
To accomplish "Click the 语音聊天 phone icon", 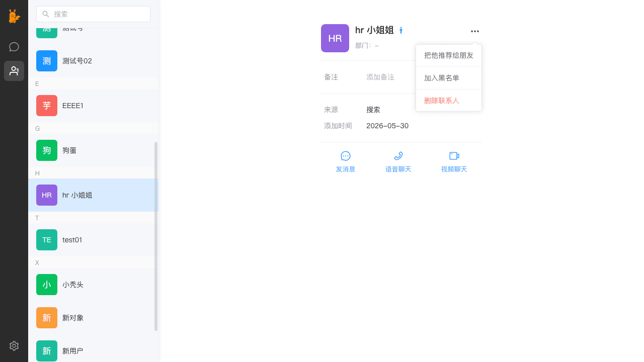I will click(398, 156).
